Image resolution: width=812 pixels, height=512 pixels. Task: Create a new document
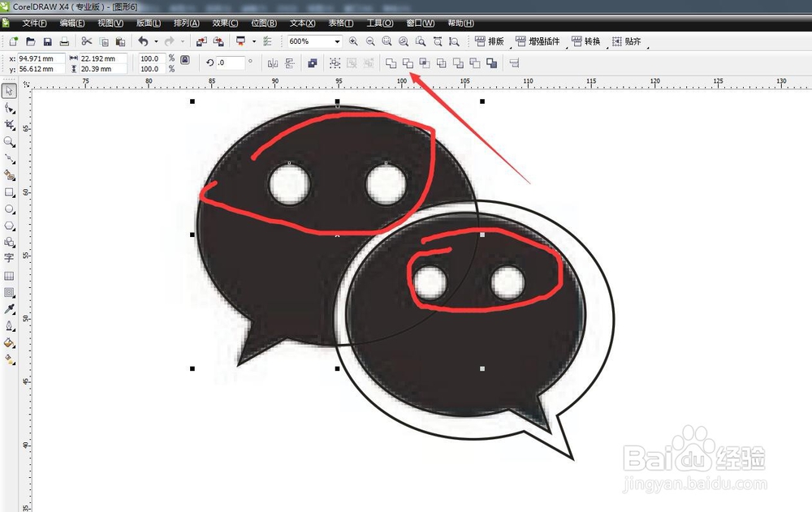tap(13, 41)
